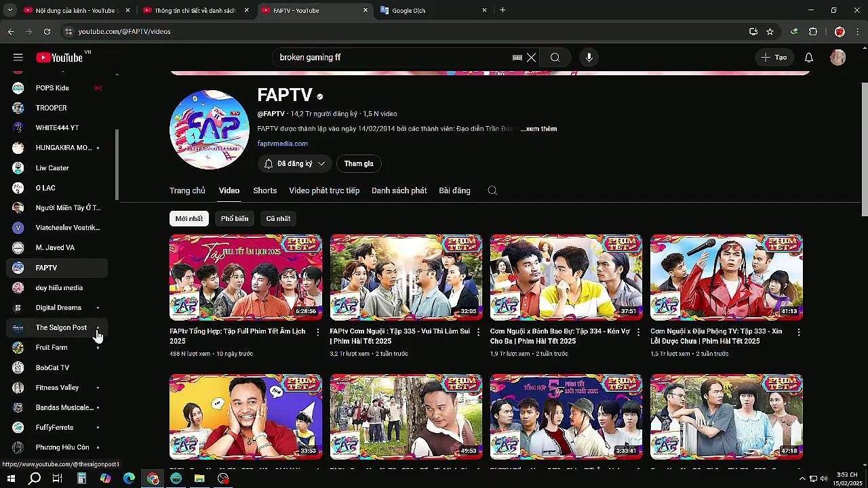Reload the current page
The height and width of the screenshot is (488, 868).
point(47,31)
